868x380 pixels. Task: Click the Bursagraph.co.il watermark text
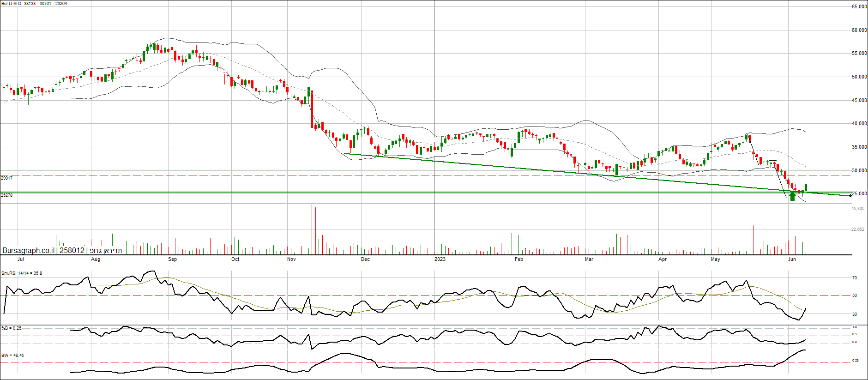(28, 250)
